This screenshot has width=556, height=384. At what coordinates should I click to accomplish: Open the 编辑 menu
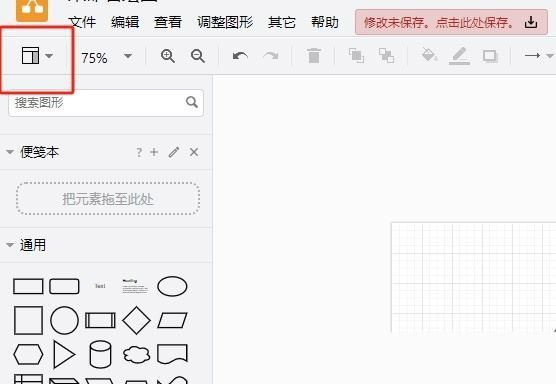125,22
